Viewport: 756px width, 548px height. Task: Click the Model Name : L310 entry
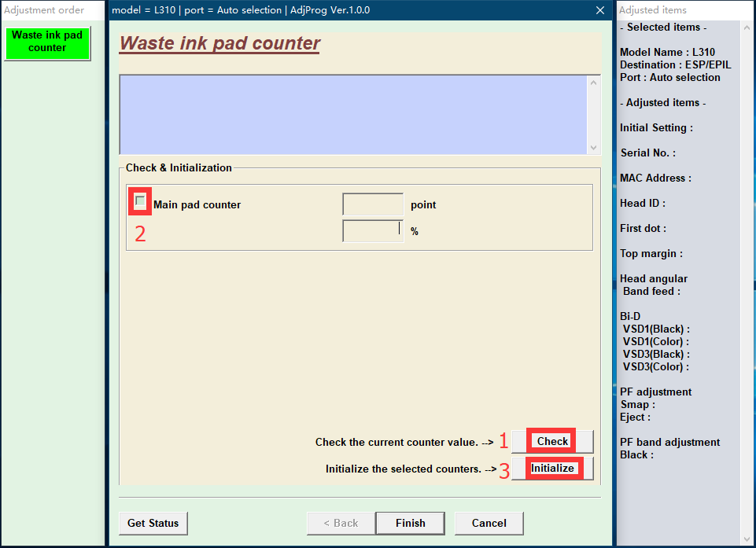click(667, 52)
